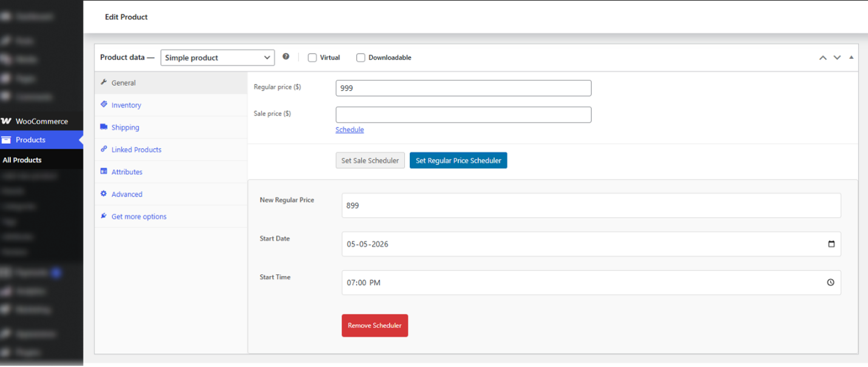This screenshot has height=367, width=868.
Task: Open the Advanced tab
Action: [x=171, y=194]
